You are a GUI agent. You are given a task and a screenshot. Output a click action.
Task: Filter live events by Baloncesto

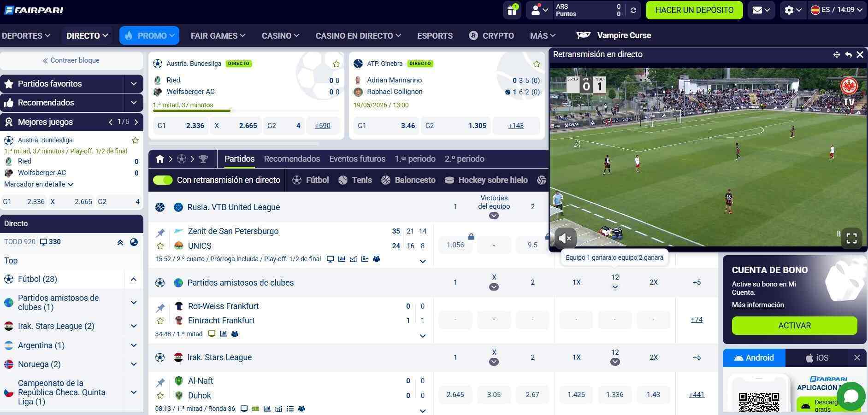[408, 180]
